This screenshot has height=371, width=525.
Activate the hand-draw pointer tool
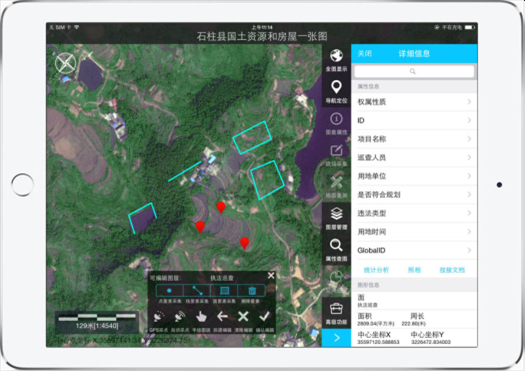coord(201,317)
